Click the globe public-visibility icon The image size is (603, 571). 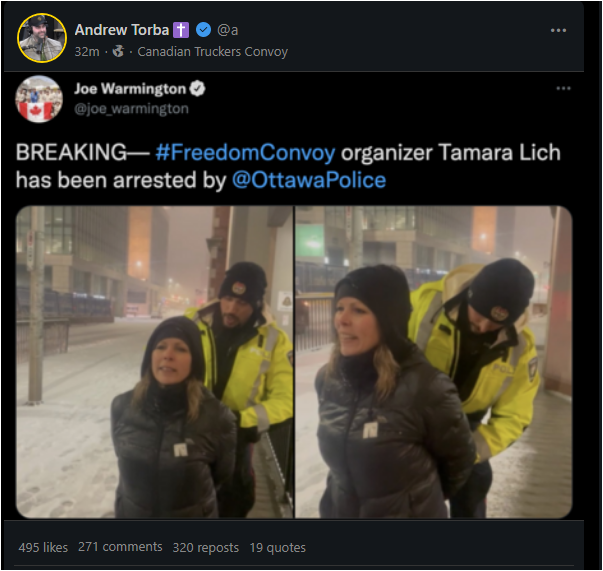[x=118, y=51]
